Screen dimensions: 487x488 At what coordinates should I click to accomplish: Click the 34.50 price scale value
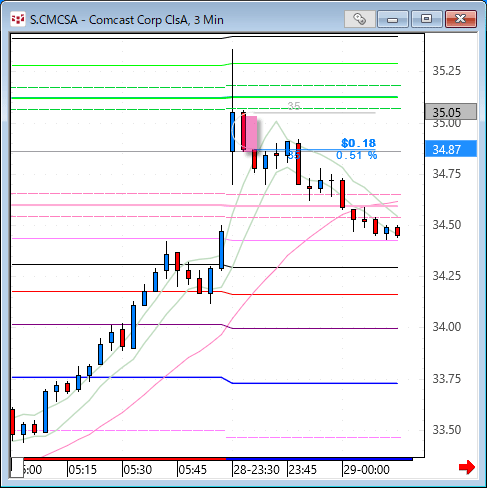(447, 225)
